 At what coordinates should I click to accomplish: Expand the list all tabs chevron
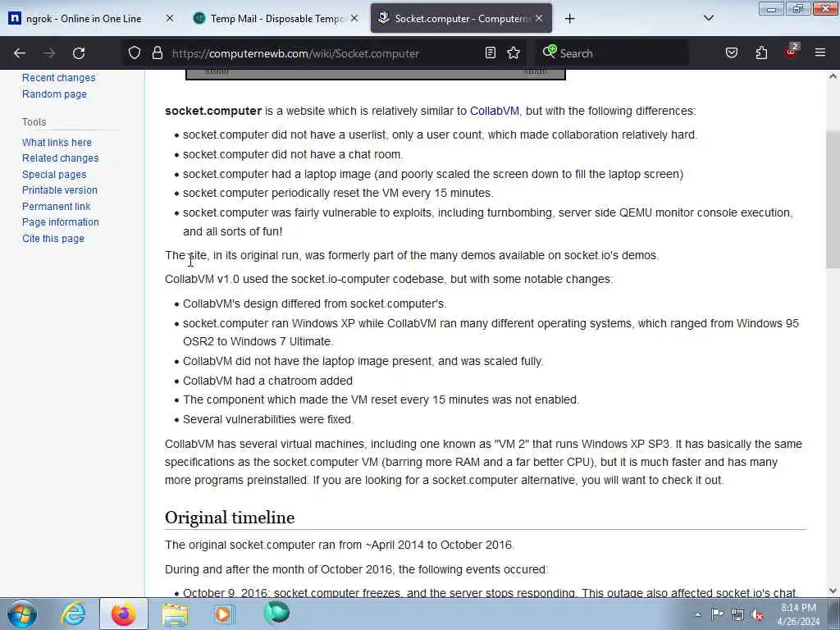pos(708,18)
